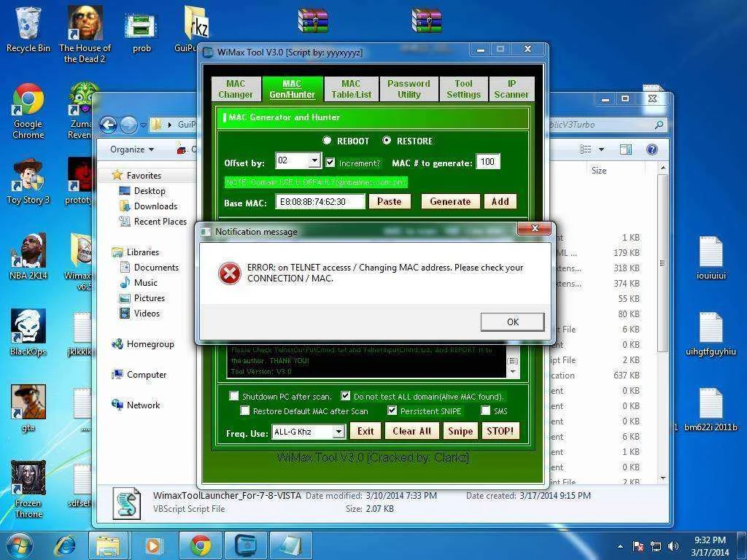Image resolution: width=747 pixels, height=560 pixels.
Task: Click the Exit button in WiMax Tool
Action: click(x=365, y=431)
